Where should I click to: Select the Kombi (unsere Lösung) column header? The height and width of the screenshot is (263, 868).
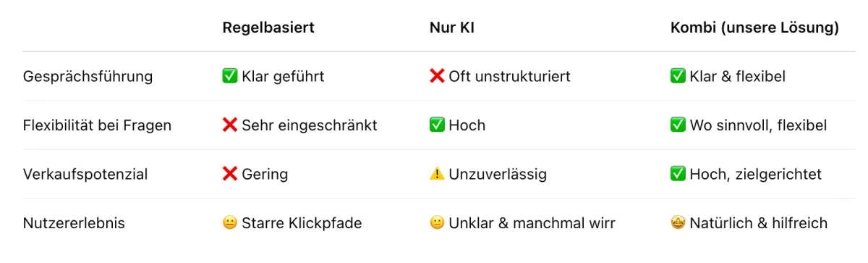pos(754,28)
